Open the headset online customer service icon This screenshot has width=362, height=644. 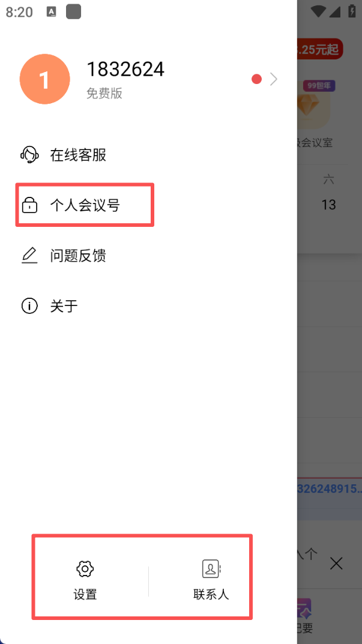(29, 155)
